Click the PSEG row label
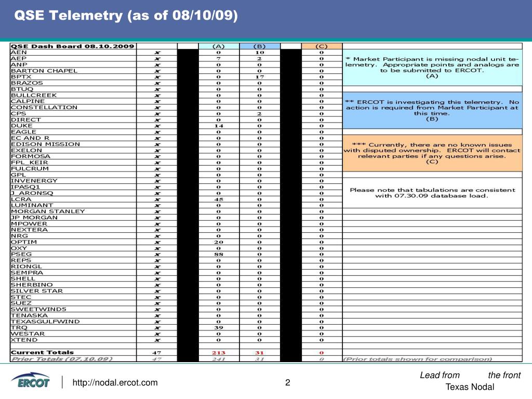This screenshot has height=399, width=532. [x=21, y=254]
